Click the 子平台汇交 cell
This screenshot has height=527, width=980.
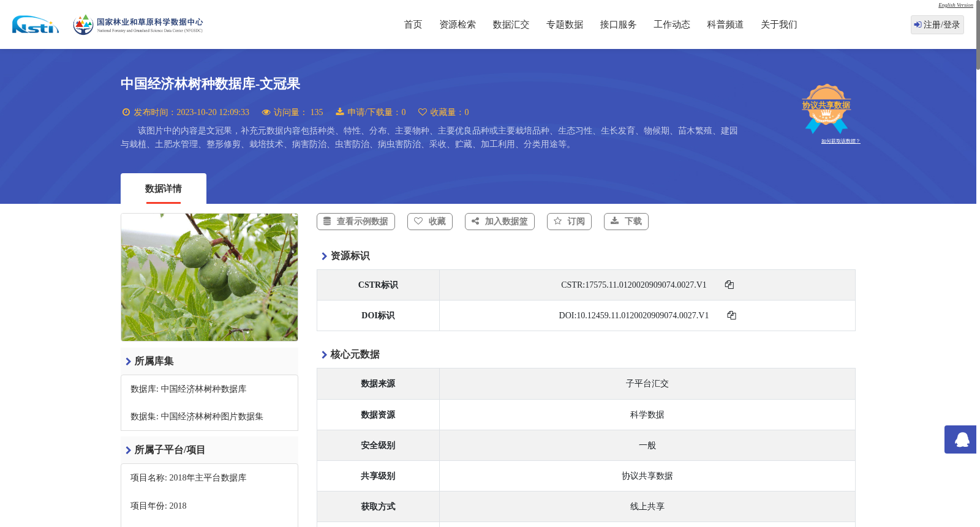tap(647, 384)
